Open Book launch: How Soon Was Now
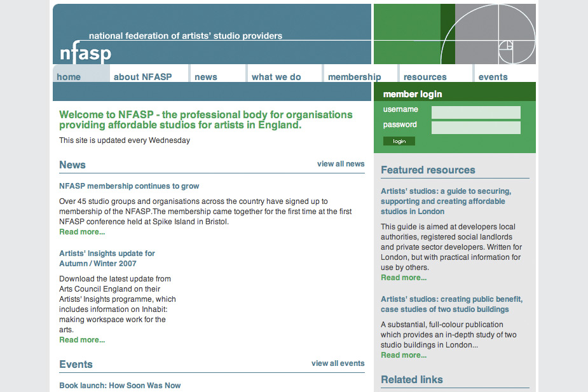This screenshot has width=588, height=392. pyautogui.click(x=120, y=385)
